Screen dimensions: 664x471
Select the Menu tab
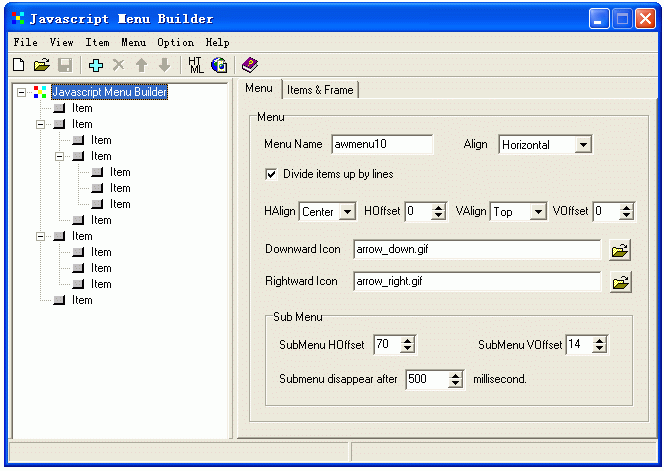point(259,88)
